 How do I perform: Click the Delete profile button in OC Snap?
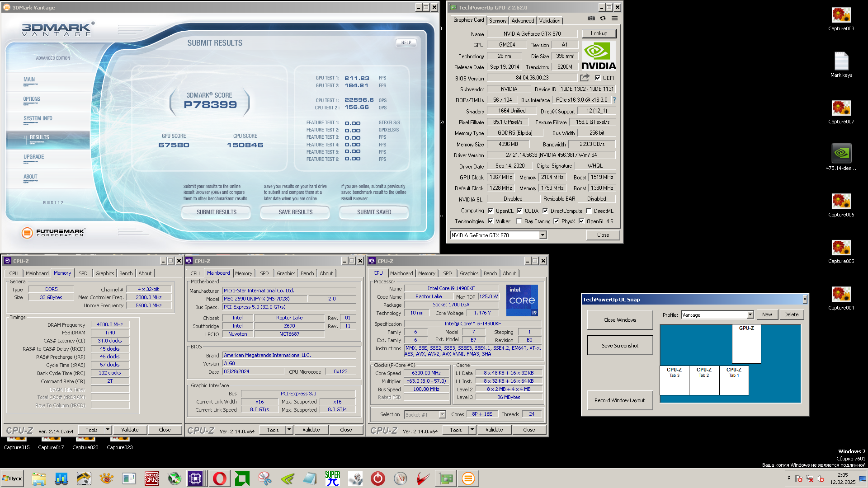[791, 314]
